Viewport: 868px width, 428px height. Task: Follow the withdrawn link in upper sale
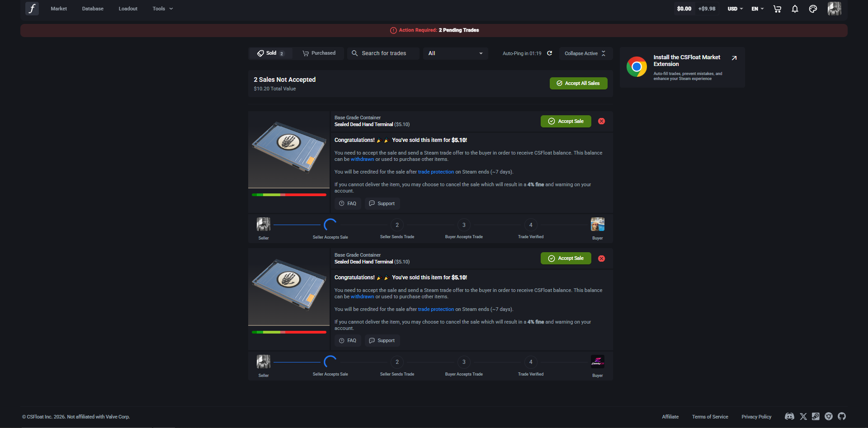coord(363,159)
